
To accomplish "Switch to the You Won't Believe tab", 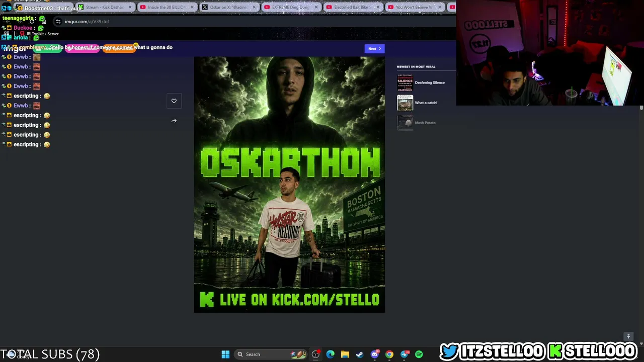I will [x=415, y=7].
